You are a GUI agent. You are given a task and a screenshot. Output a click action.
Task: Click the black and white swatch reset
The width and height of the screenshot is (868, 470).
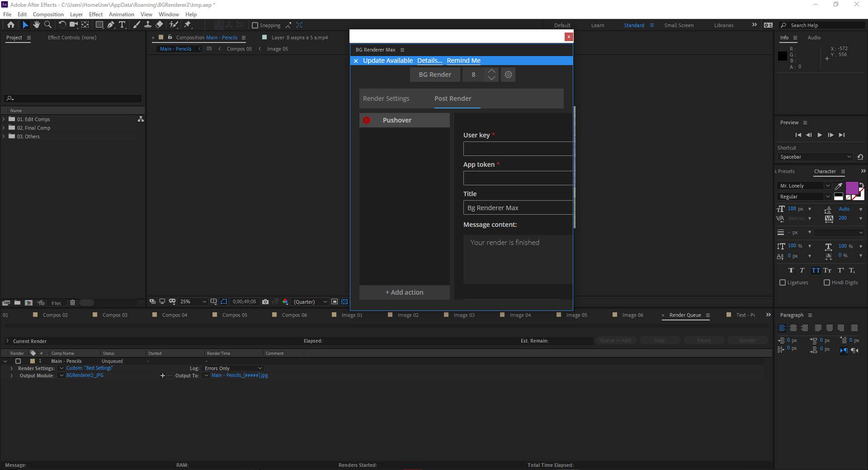838,197
